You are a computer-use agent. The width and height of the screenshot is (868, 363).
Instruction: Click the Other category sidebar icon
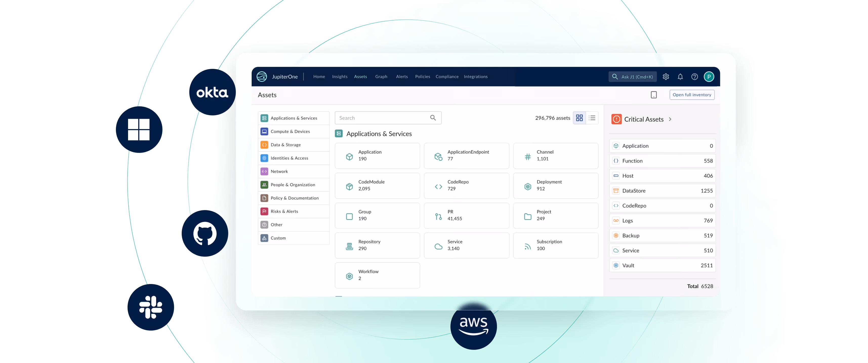click(264, 225)
